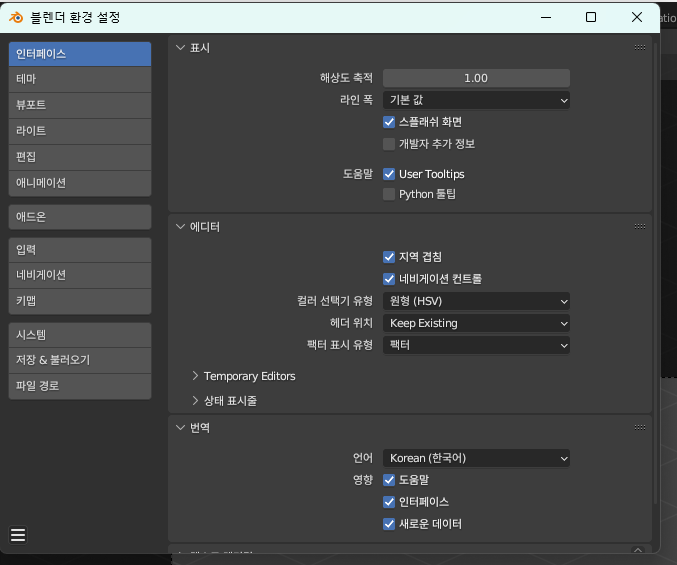Viewport: 677px width, 565px height.
Task: Toggle the 네비게이션 컨트롤 checkbox
Action: pos(389,279)
